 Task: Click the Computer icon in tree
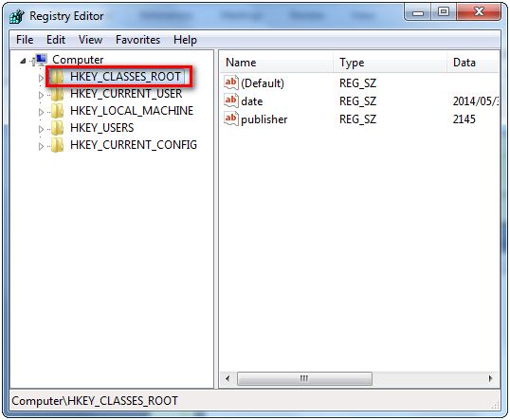pyautogui.click(x=41, y=60)
